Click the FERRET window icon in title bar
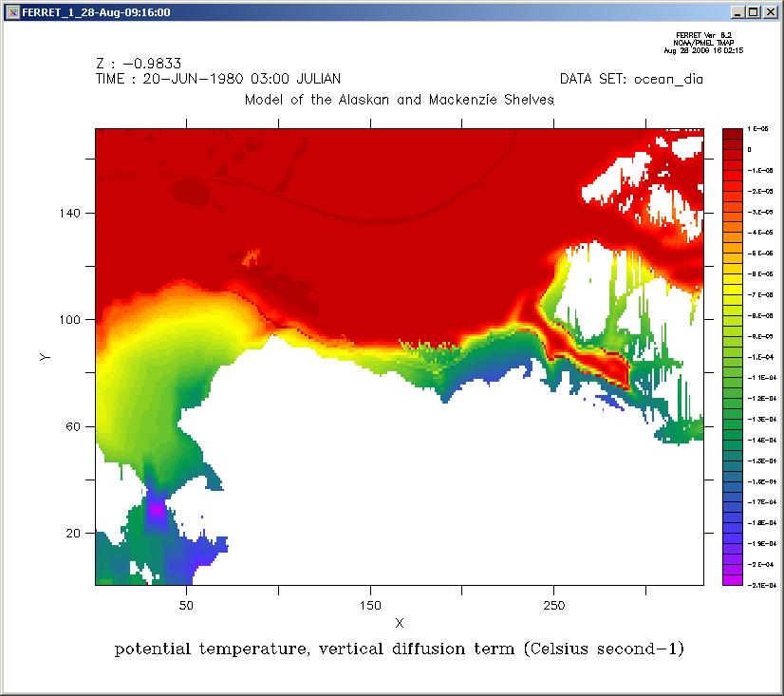 click(11, 11)
